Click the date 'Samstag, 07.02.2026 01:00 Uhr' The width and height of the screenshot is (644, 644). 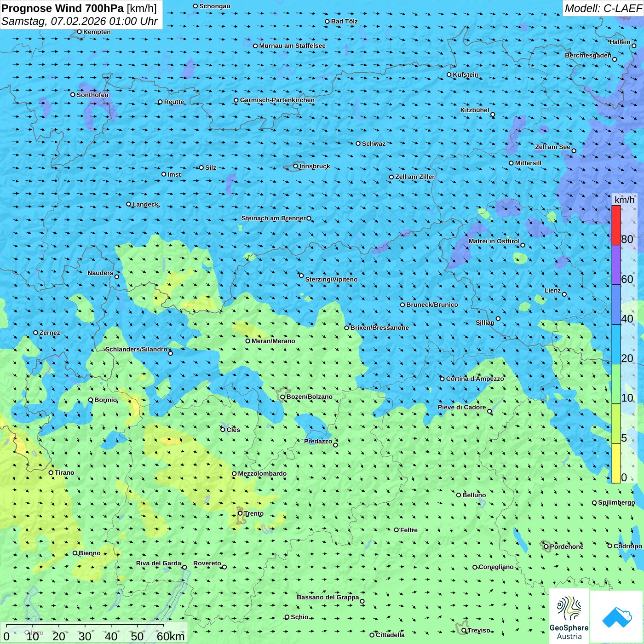tap(80, 21)
